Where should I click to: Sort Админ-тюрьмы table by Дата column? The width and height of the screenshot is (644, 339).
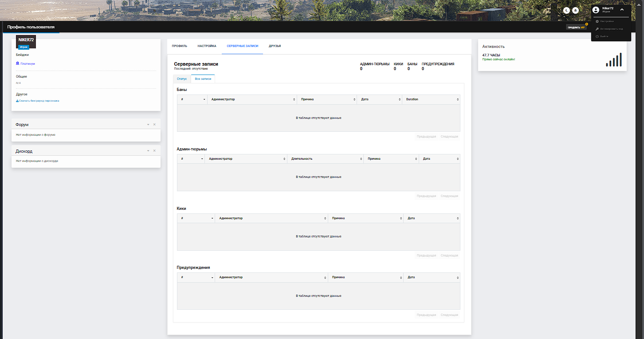click(440, 159)
